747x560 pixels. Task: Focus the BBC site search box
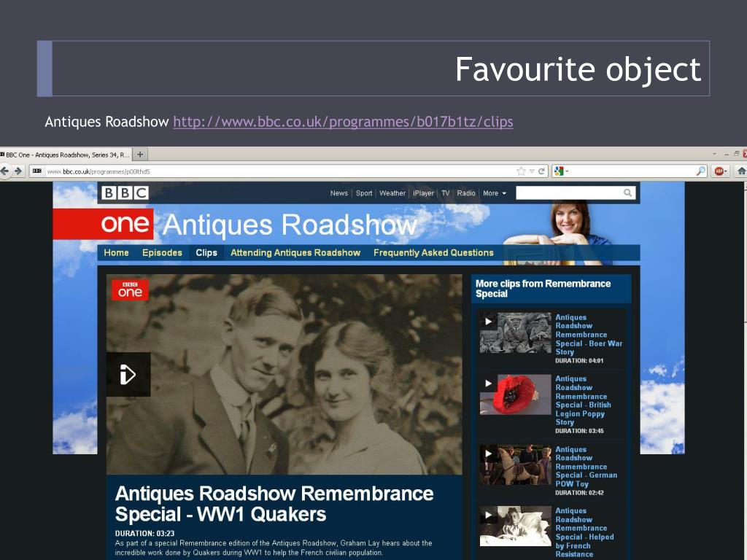pyautogui.click(x=570, y=192)
